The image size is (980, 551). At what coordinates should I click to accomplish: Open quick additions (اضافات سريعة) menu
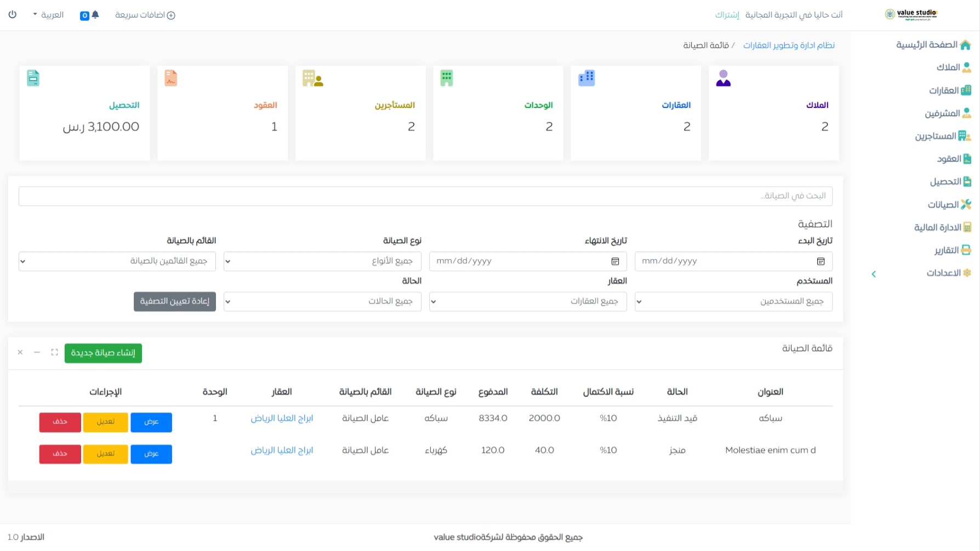coord(145,15)
